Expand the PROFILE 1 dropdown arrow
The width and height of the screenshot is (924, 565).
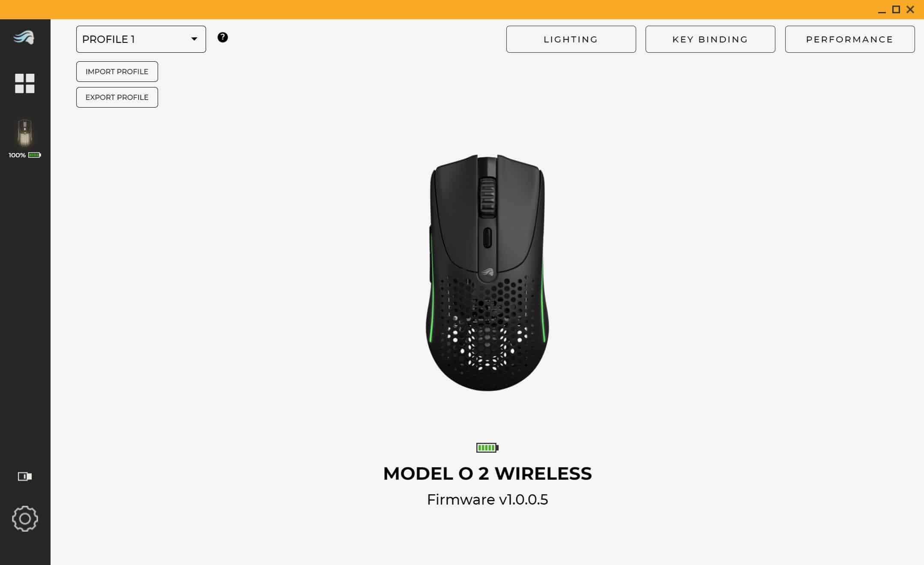coord(194,39)
